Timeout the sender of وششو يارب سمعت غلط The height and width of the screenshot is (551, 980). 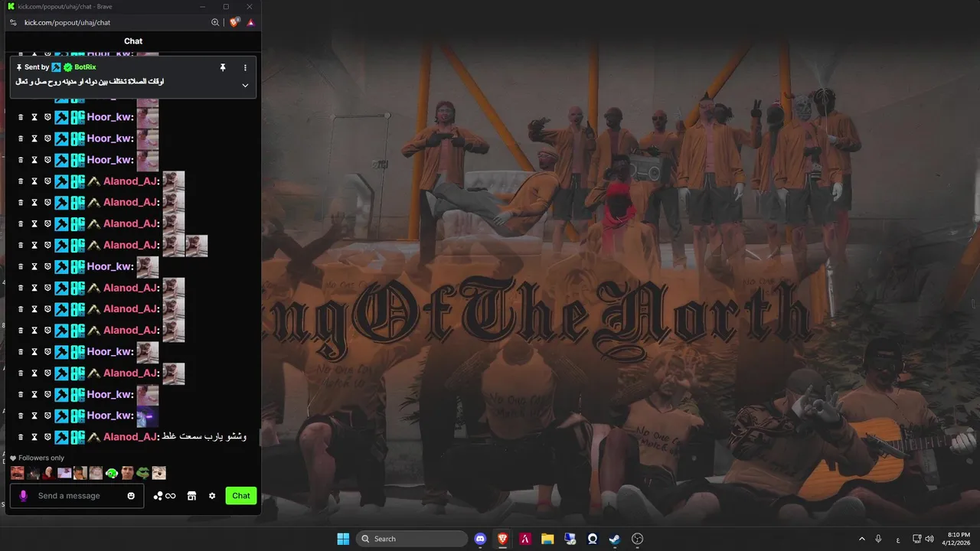(34, 437)
